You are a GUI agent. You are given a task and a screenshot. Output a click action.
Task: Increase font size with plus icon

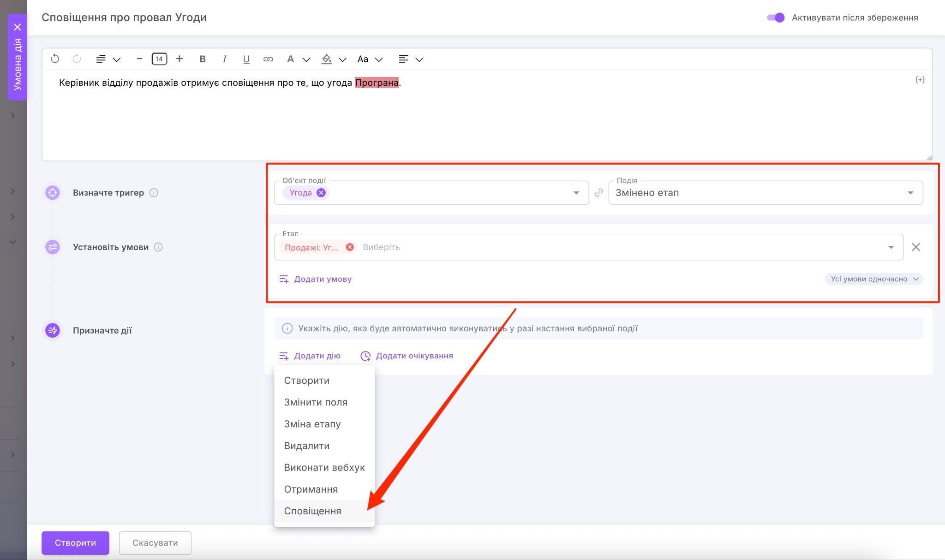(x=179, y=59)
